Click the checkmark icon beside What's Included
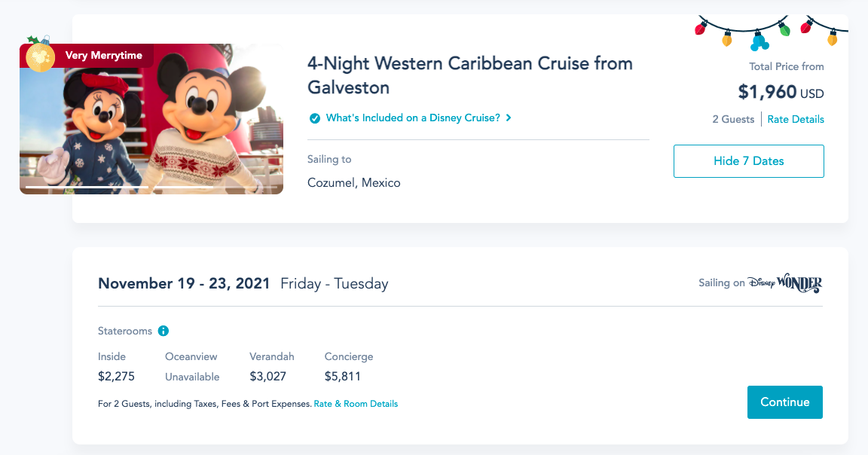The width and height of the screenshot is (868, 455). (x=315, y=118)
